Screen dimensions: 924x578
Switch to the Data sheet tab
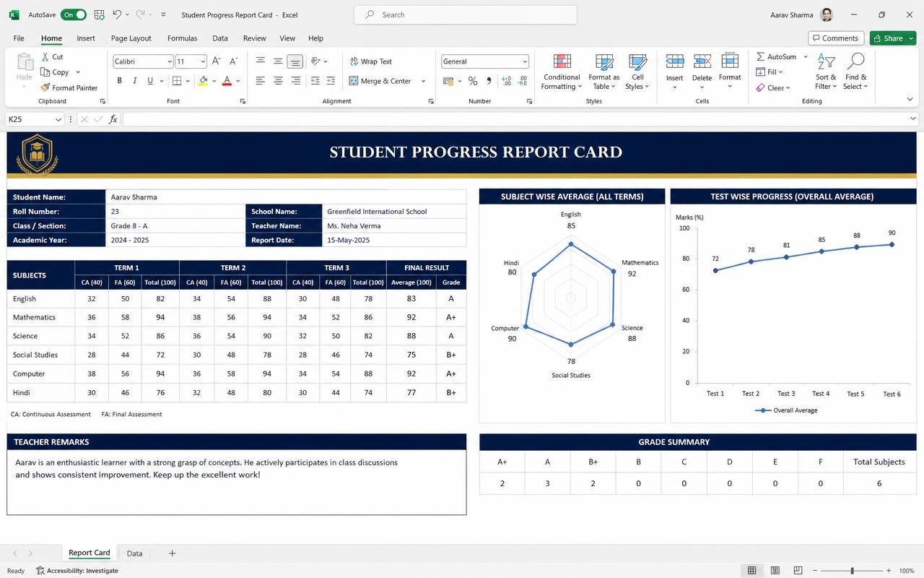[x=134, y=553]
